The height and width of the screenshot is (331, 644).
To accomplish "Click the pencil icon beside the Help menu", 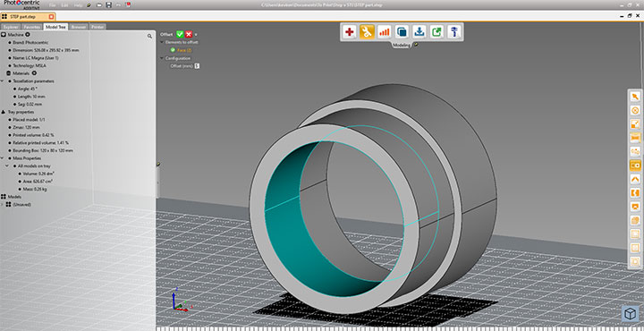I will pos(89,5).
